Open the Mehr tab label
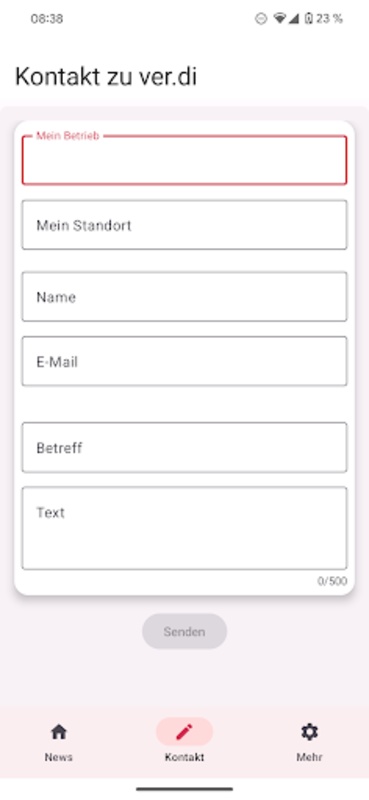The image size is (369, 800). (x=309, y=757)
